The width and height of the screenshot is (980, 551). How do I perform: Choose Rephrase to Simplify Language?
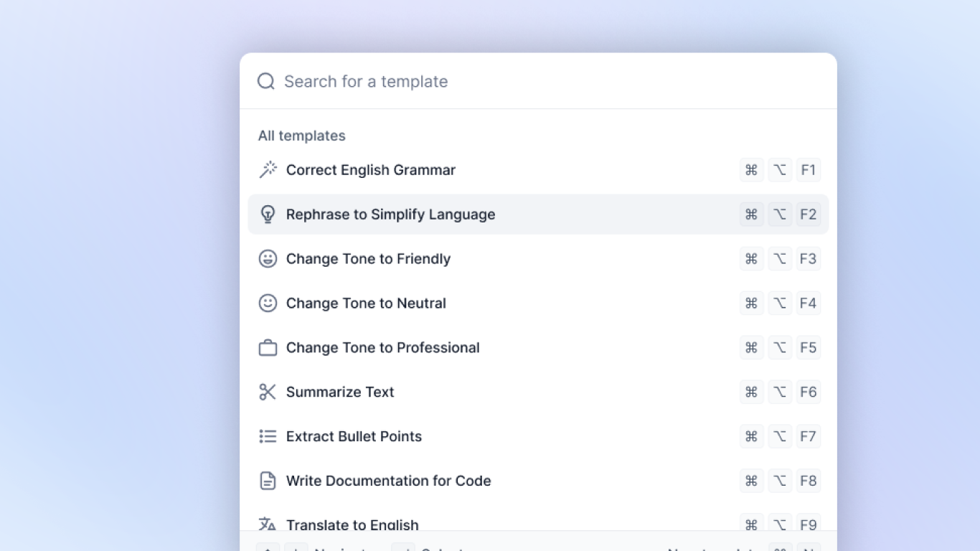point(390,215)
